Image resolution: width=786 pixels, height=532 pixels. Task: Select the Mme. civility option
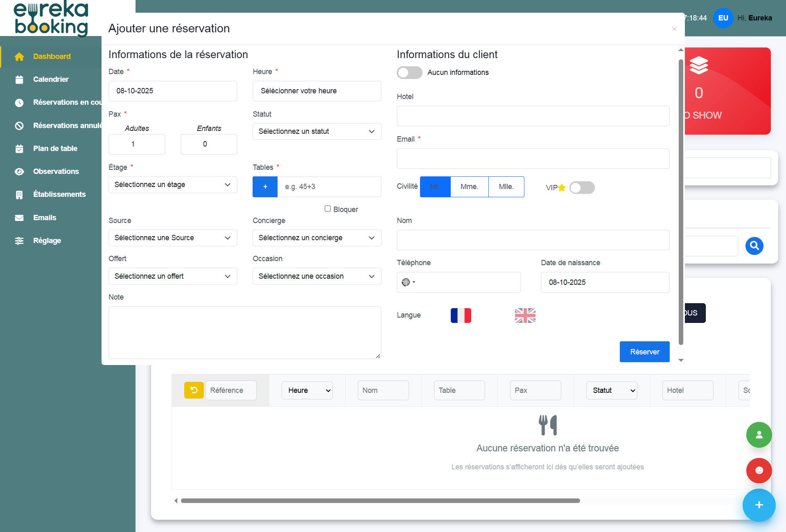click(x=469, y=187)
